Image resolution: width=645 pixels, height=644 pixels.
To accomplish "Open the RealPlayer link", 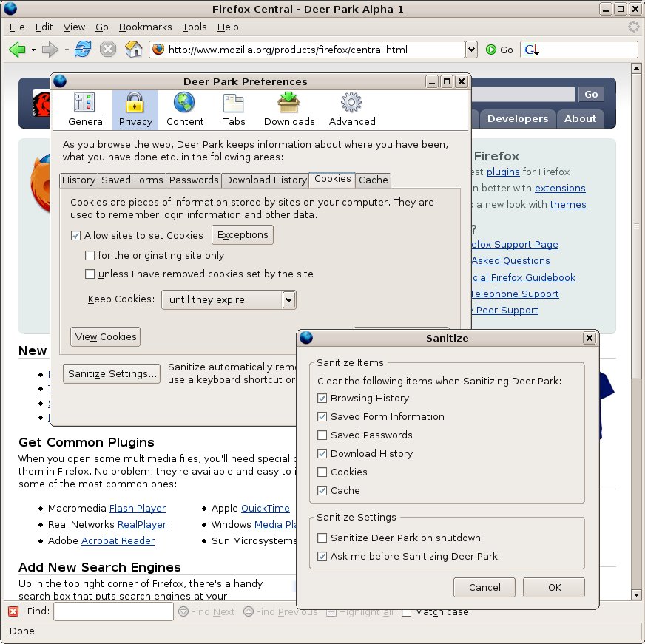I will (142, 525).
